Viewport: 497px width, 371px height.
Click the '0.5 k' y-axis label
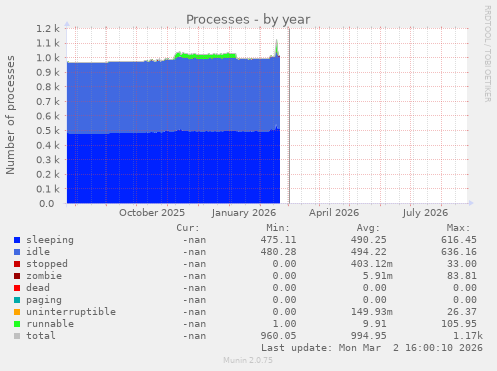(48, 131)
